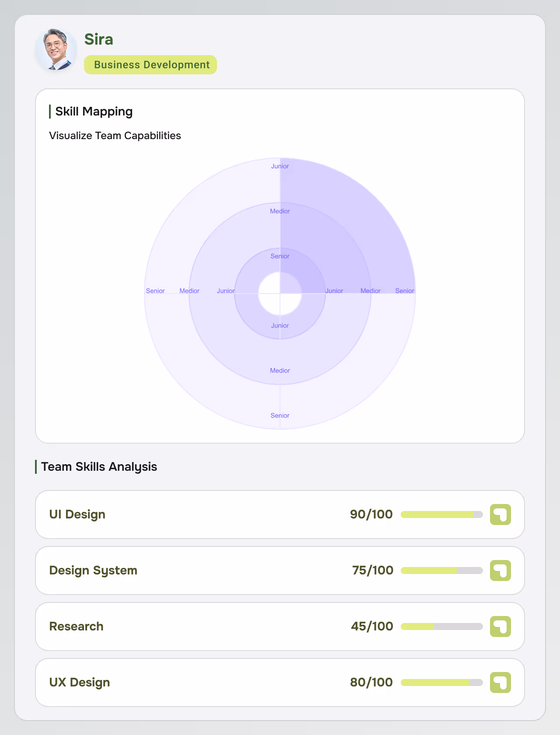Click the UX Design progress bar
The width and height of the screenshot is (560, 735).
point(442,682)
